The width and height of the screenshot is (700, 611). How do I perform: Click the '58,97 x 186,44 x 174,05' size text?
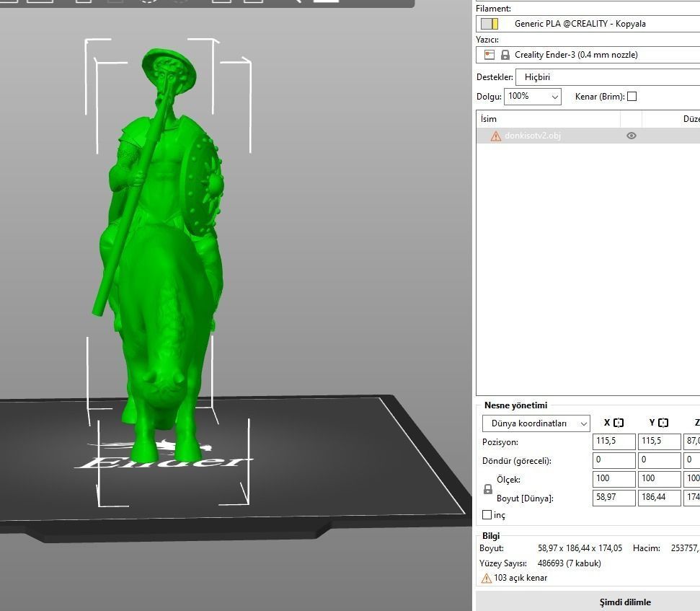coord(580,548)
